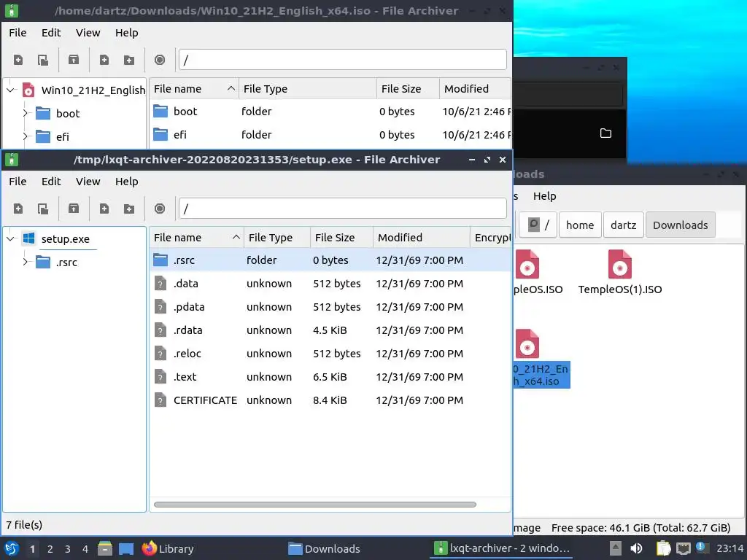The height and width of the screenshot is (560, 747).
Task: Click Add Files icon in setup.exe window
Action: [104, 209]
